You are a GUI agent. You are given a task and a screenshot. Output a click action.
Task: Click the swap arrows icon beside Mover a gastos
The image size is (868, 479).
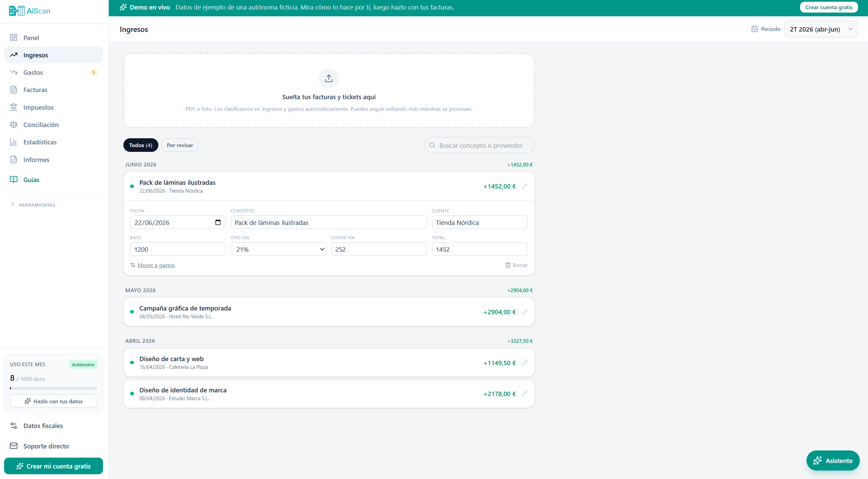(133, 265)
